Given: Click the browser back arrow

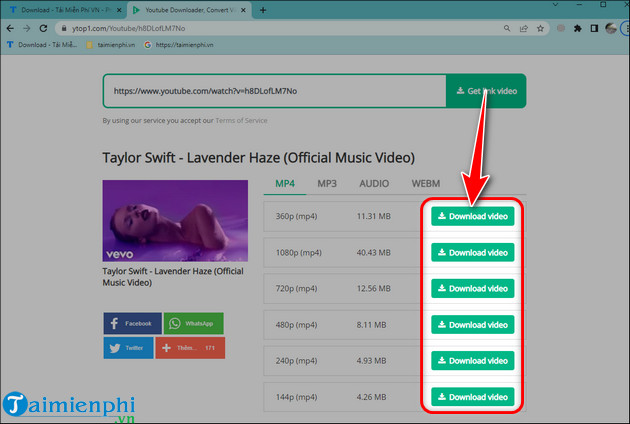Looking at the screenshot, I should (x=10, y=28).
